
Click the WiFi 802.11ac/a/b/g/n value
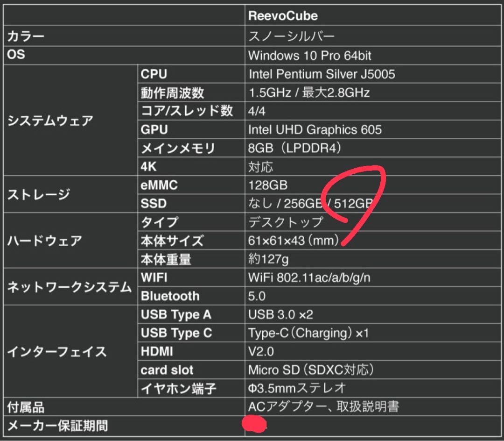[309, 278]
